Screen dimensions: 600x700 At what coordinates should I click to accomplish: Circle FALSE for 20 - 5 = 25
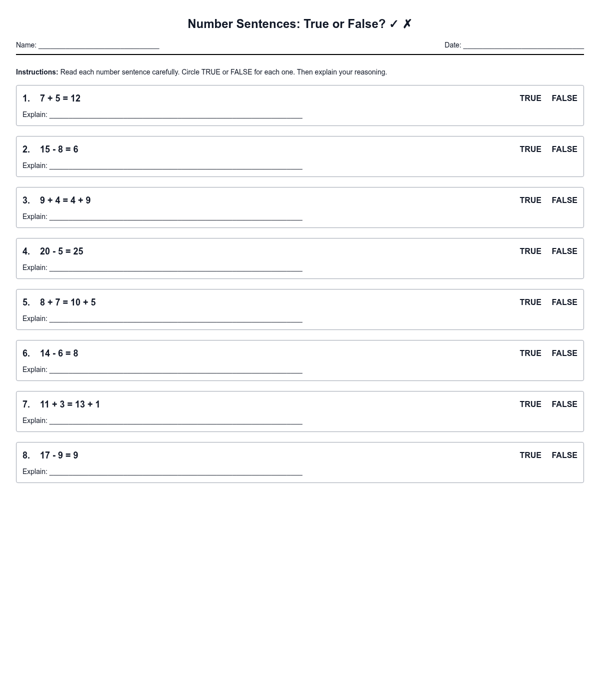[564, 251]
